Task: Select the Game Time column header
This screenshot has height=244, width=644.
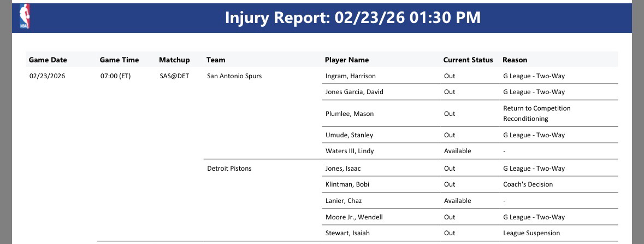Action: point(119,60)
